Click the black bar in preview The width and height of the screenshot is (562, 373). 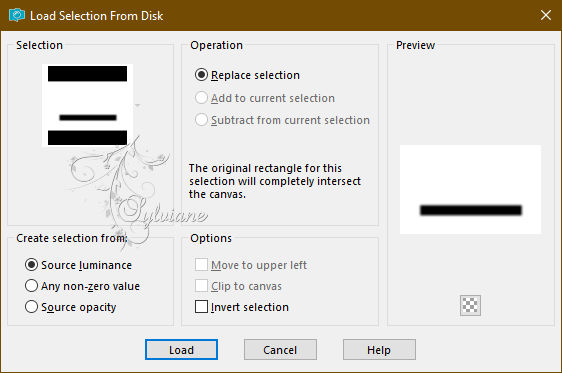point(471,210)
